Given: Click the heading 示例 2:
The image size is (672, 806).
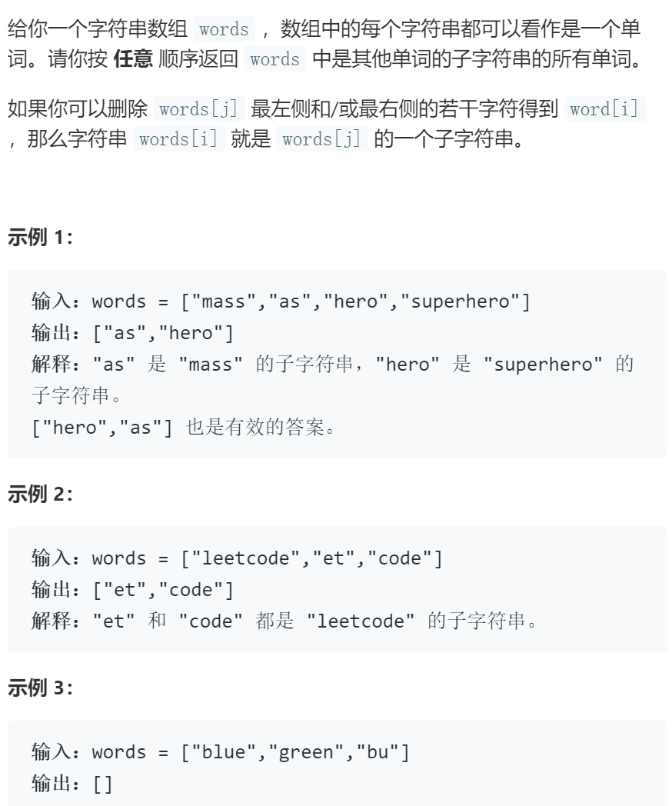Looking at the screenshot, I should click(41, 494).
